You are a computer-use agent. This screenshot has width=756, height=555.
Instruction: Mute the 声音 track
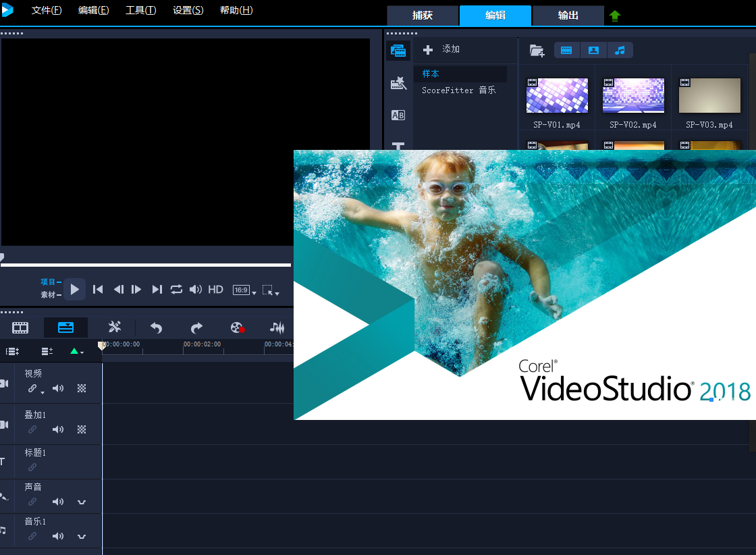(58, 502)
